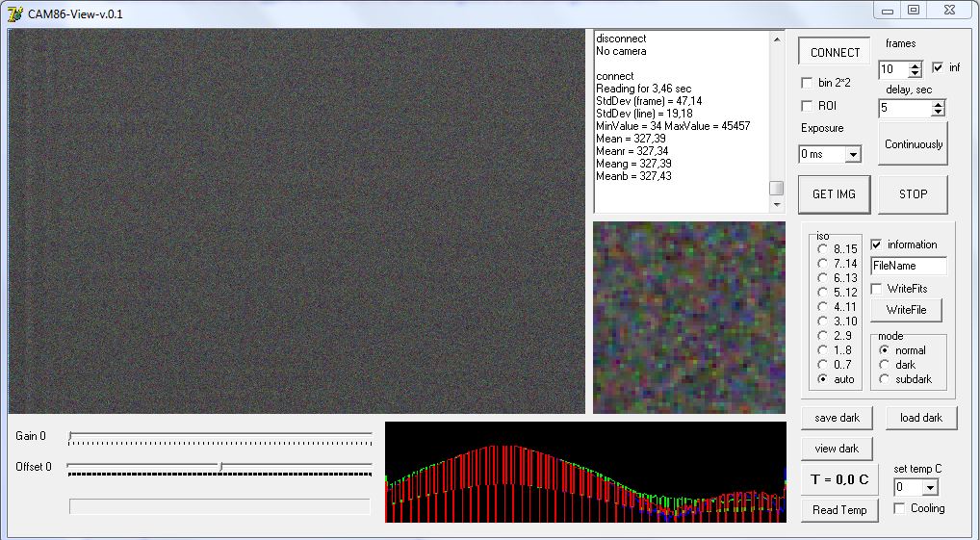Viewport: 980px width, 540px height.
Task: Click the WriteFile button
Action: coord(906,310)
